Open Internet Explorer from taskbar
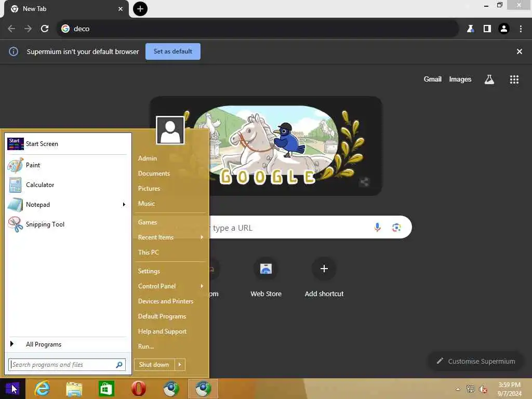 click(42, 389)
